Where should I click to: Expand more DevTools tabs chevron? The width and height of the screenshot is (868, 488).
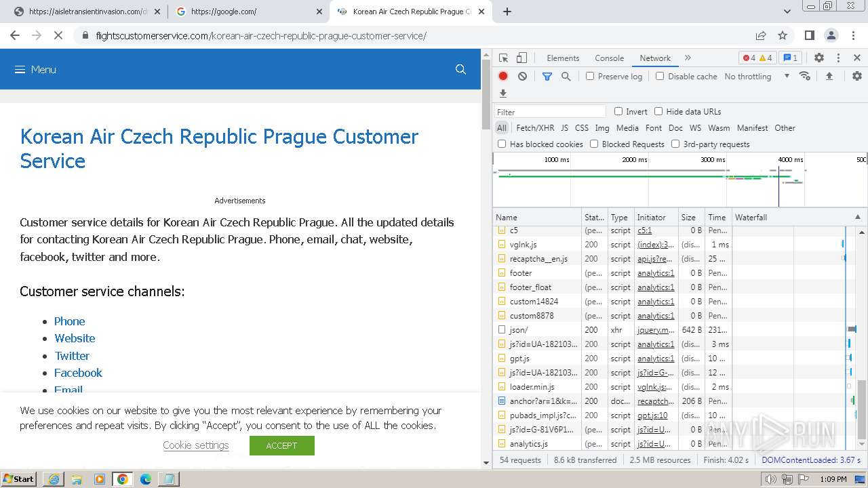pyautogui.click(x=688, y=58)
